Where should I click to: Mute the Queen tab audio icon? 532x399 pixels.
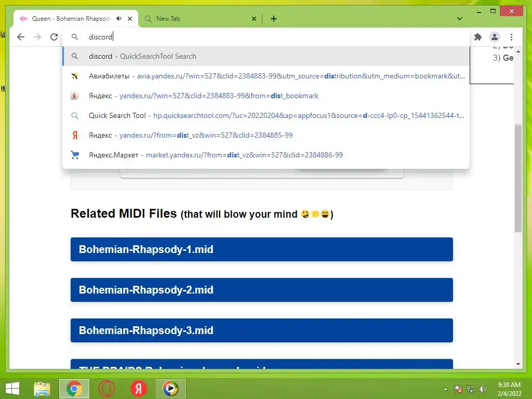coord(119,19)
